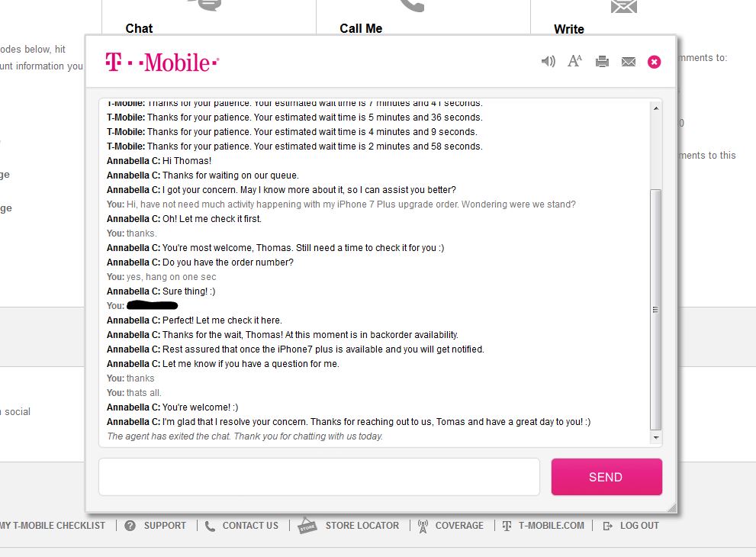Click the chat scrollbar down arrow
The height and width of the screenshot is (557, 756).
[656, 437]
